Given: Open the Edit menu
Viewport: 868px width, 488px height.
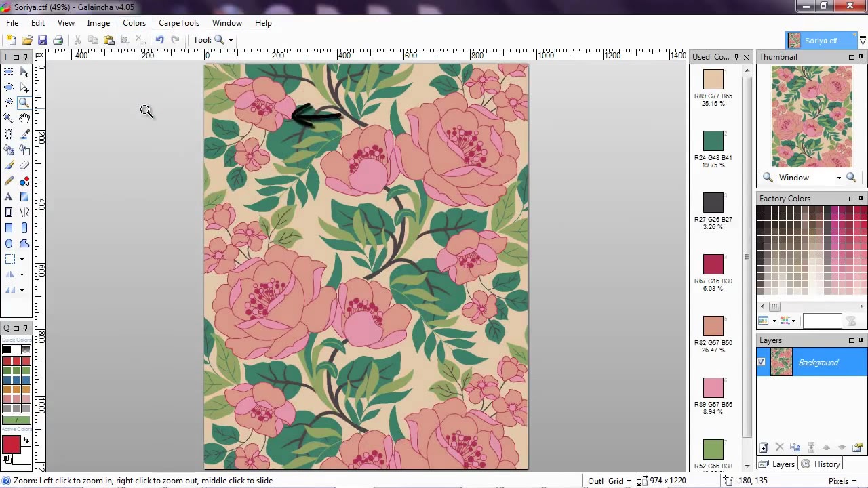Looking at the screenshot, I should pyautogui.click(x=38, y=23).
